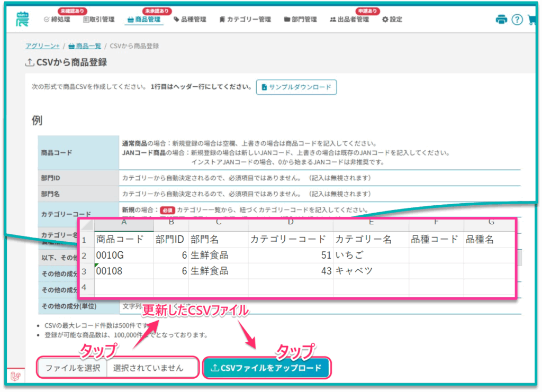
Task: Select the 商品管理 navigation item
Action: 144,20
